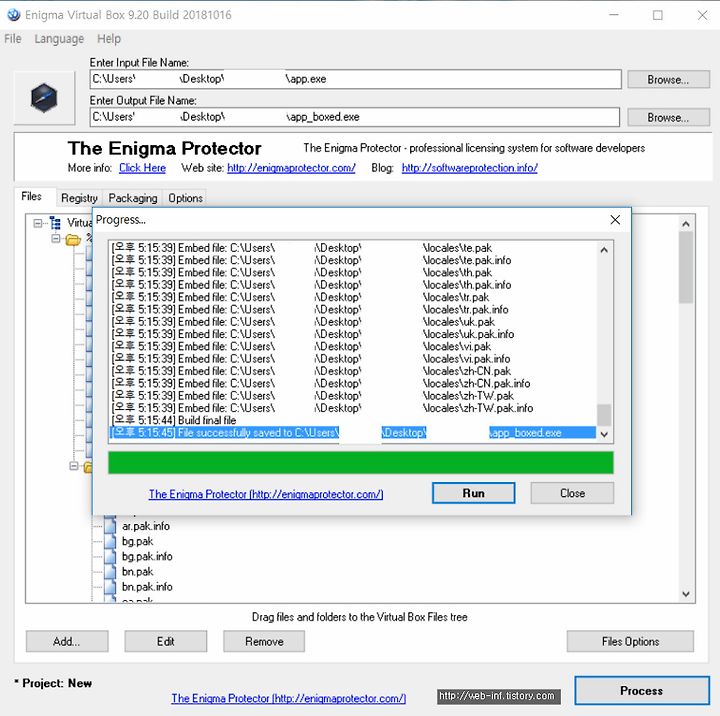Open the File menu

13,39
